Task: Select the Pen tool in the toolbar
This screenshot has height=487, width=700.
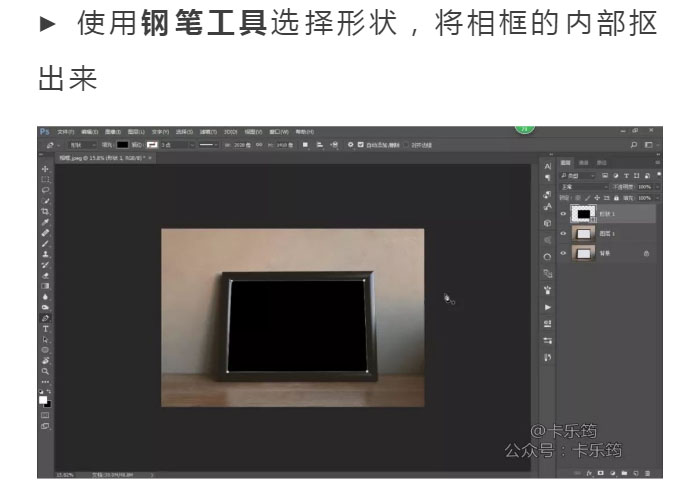Action: [45, 318]
